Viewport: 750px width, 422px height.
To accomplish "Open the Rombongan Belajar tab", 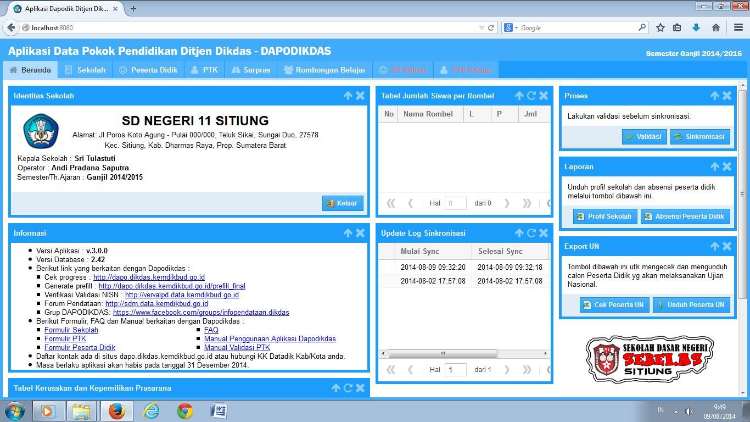I will pos(324,70).
